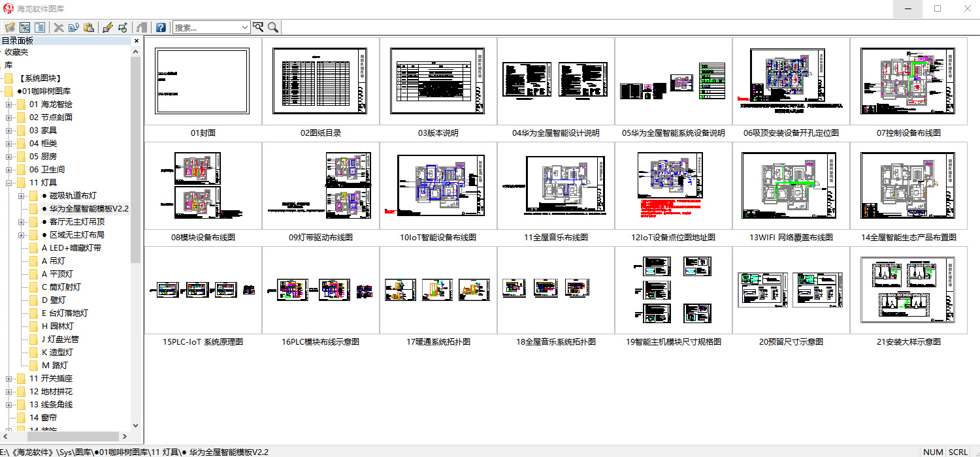Screen dimensions: 980x457
Task: Click the paste clipboard toolbar icon
Action: point(89,27)
